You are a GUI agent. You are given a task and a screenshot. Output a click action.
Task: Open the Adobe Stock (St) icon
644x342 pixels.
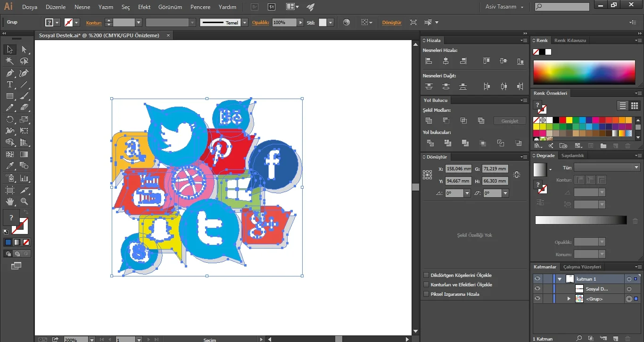[272, 7]
